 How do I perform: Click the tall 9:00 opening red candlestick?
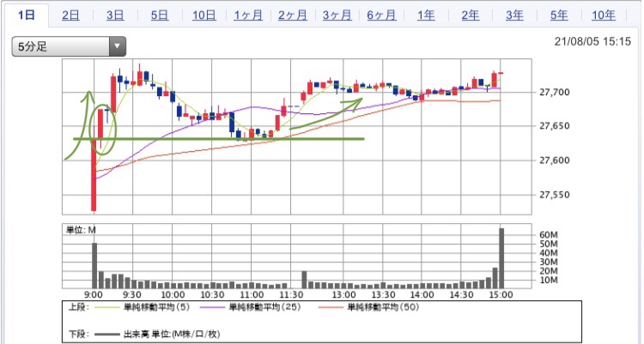click(94, 174)
